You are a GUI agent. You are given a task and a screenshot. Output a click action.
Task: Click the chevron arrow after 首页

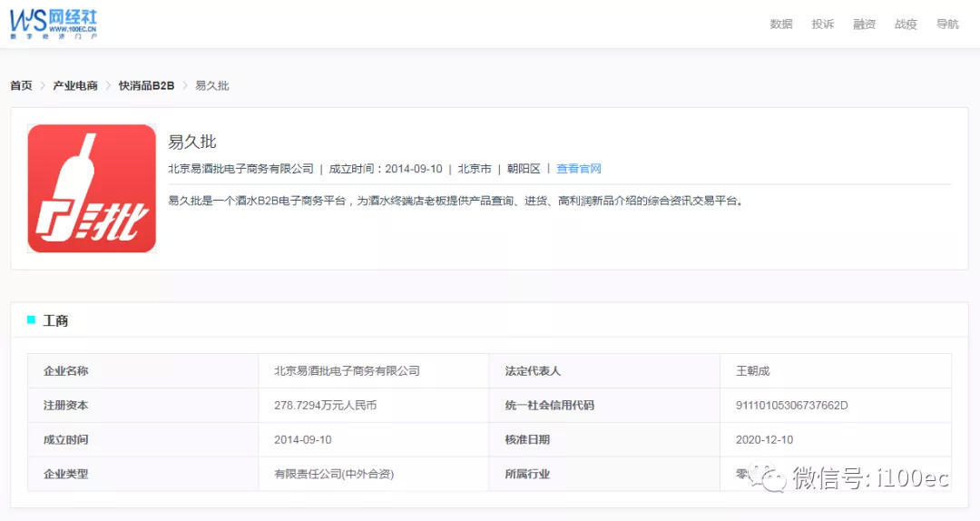43,85
